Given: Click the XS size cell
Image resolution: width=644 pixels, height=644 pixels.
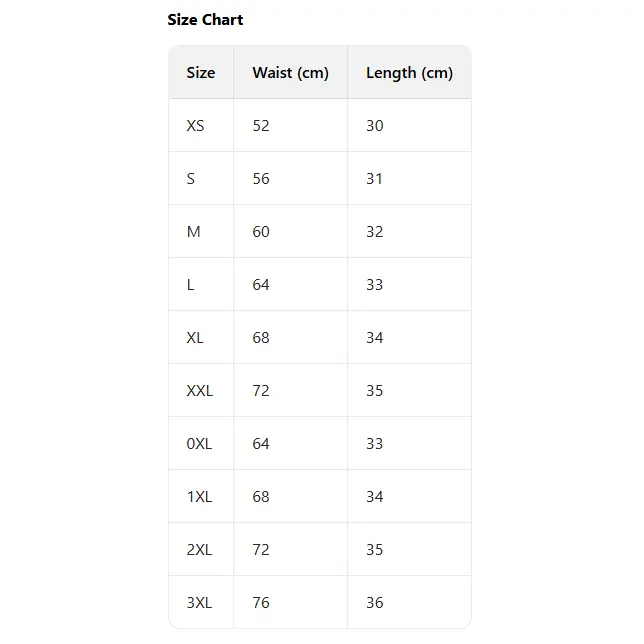Looking at the screenshot, I should pyautogui.click(x=195, y=125).
